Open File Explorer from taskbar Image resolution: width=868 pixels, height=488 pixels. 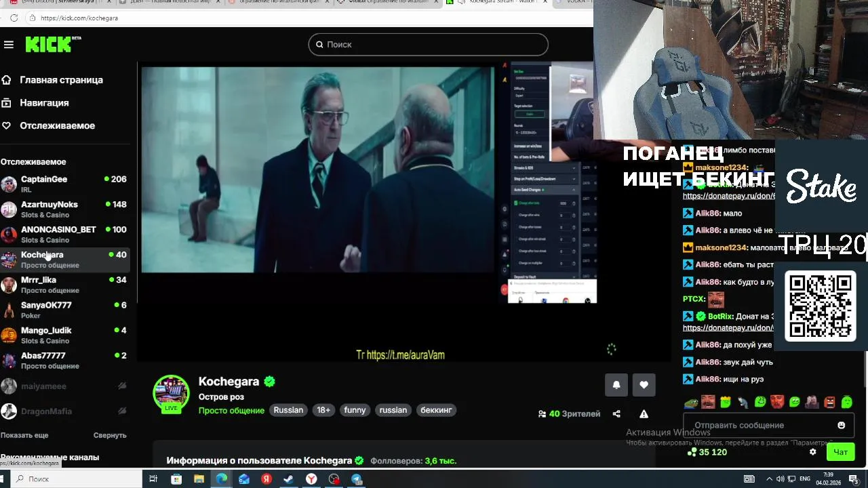199,479
